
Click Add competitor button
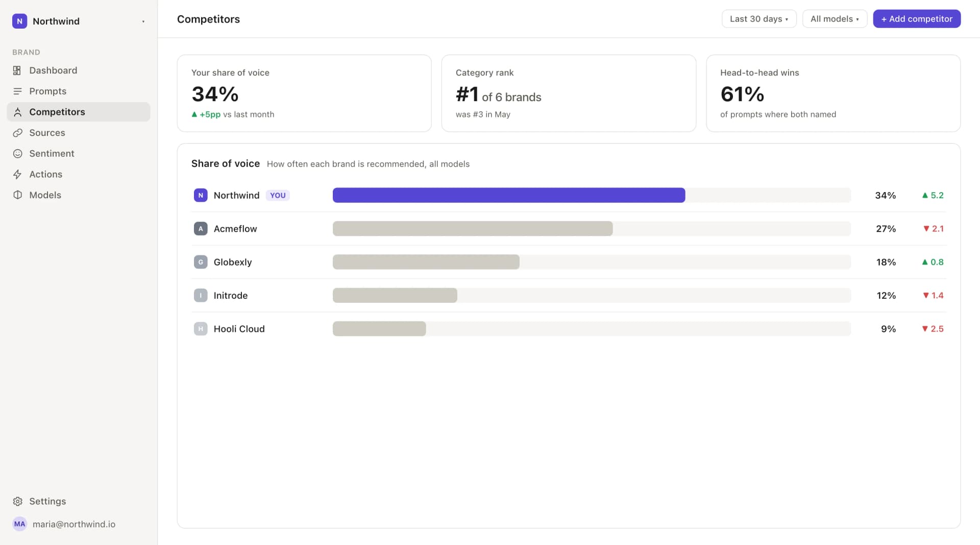tap(917, 19)
